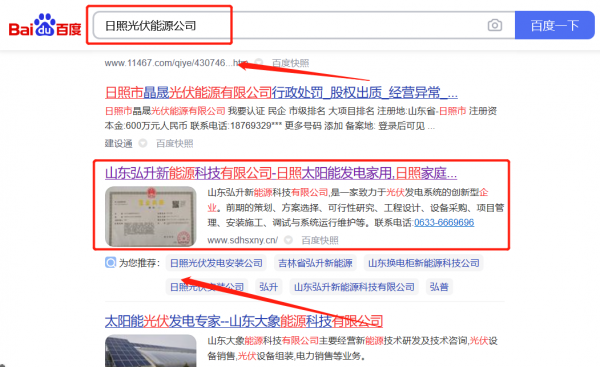Open camera image search icon
Screen dimensions: 600x367
(494, 25)
